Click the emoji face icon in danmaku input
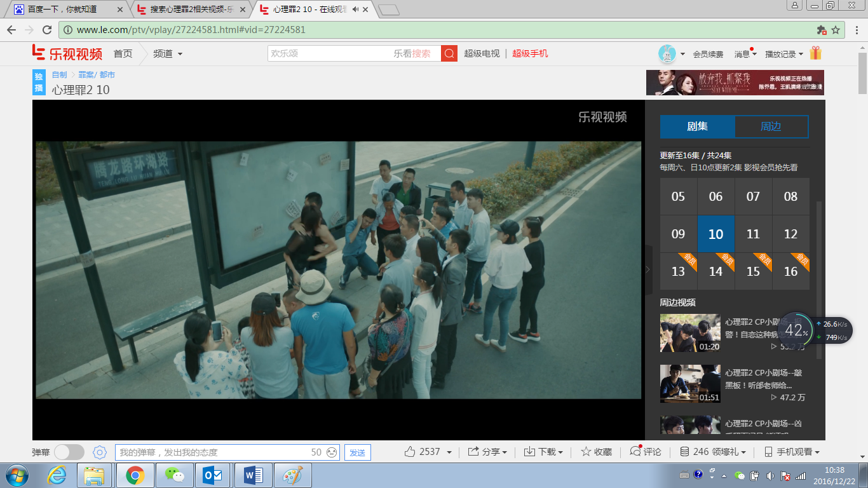This screenshot has width=868, height=488. (332, 452)
